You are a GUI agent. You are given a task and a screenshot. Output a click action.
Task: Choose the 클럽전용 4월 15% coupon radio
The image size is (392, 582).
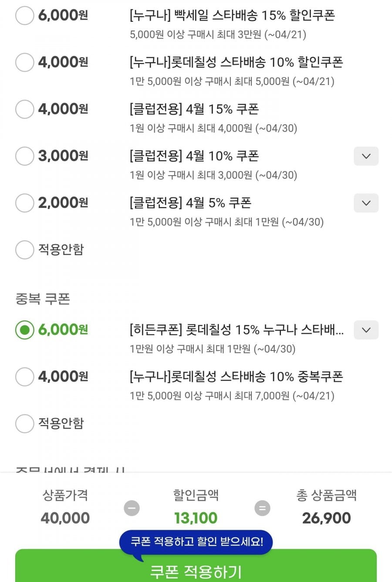tap(24, 109)
